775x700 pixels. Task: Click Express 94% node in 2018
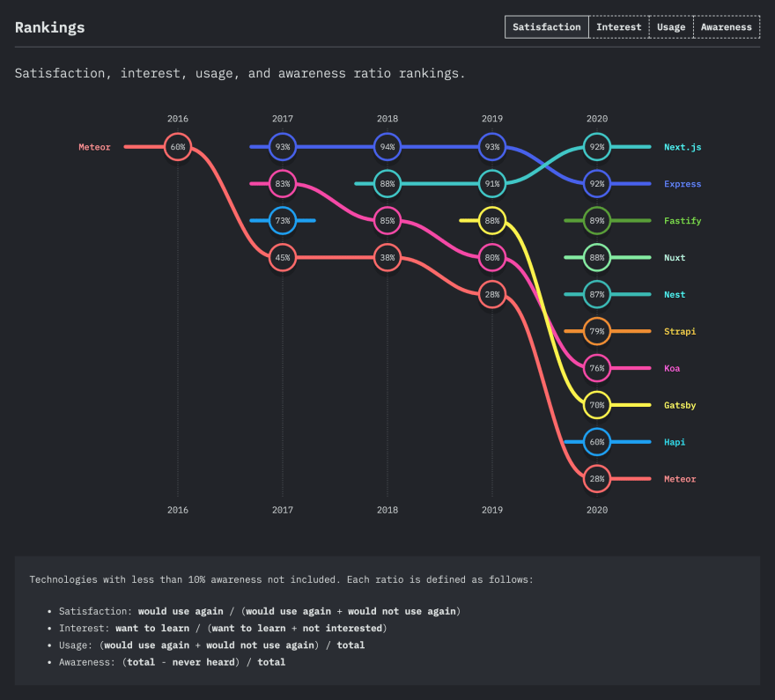387,147
